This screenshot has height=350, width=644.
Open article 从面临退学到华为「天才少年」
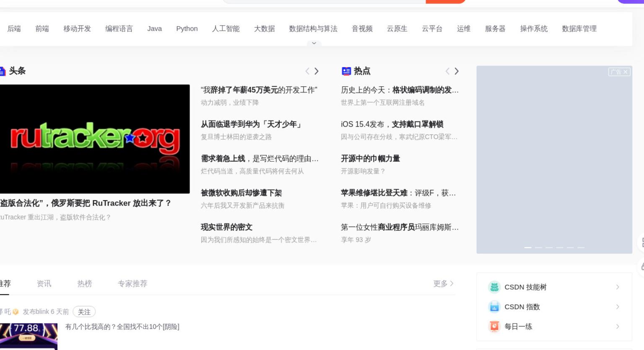click(x=252, y=124)
